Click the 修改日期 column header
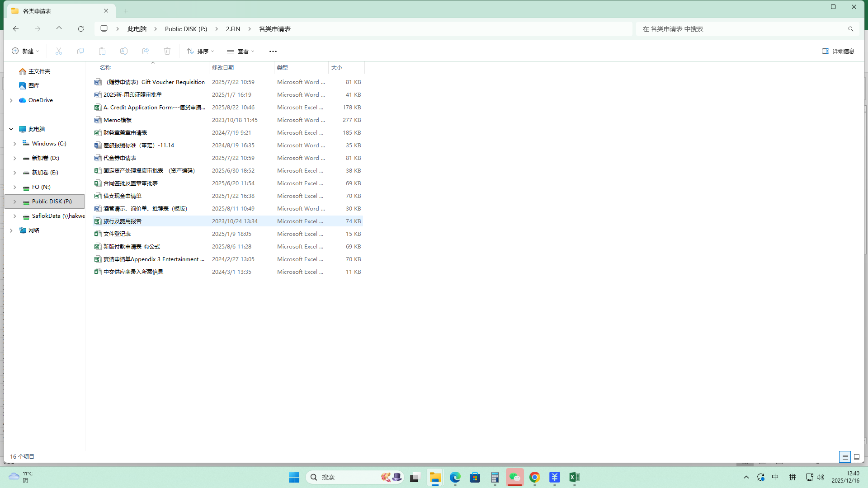 [223, 68]
